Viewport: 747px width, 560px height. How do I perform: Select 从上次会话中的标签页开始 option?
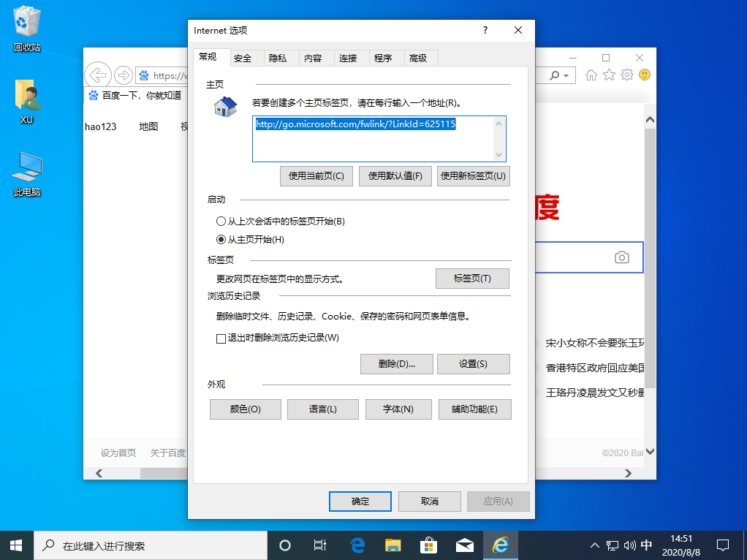[x=221, y=221]
